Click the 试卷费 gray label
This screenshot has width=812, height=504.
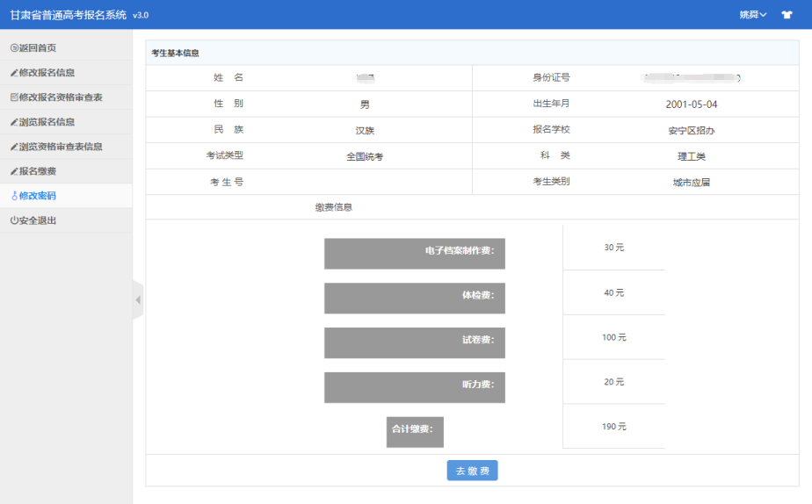(x=415, y=342)
